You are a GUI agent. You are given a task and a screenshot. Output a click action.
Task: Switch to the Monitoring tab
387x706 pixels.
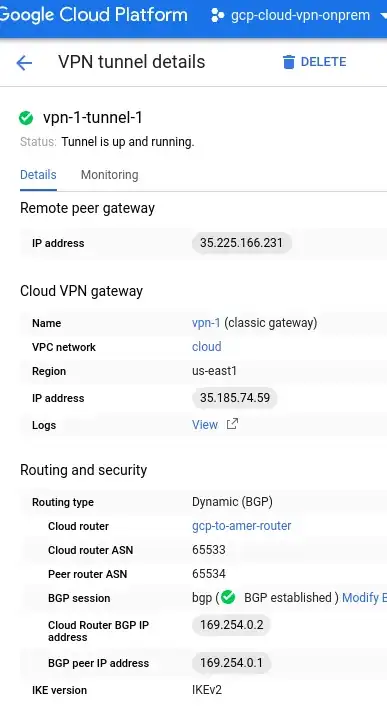(x=109, y=175)
